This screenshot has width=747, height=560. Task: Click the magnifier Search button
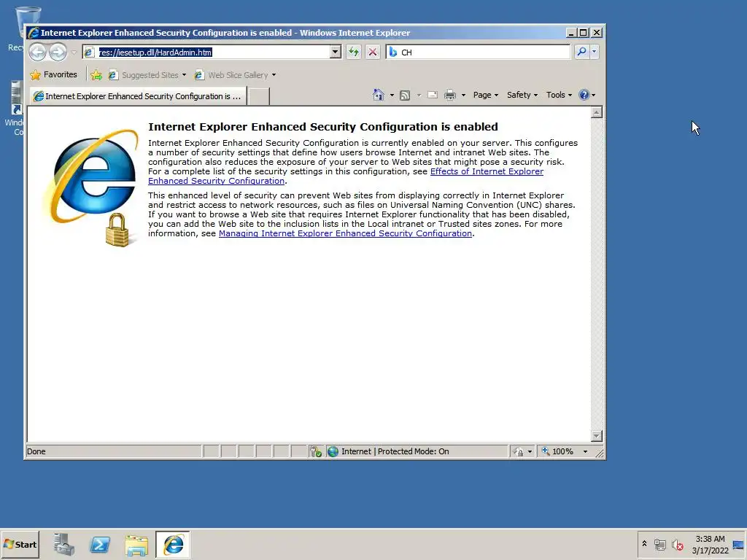tap(581, 52)
